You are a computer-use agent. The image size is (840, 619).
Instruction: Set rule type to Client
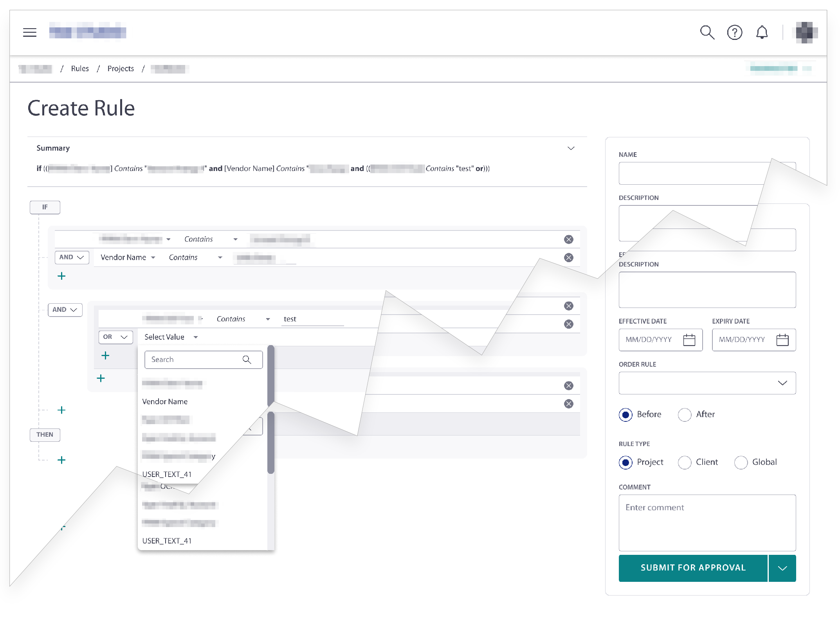click(x=684, y=462)
